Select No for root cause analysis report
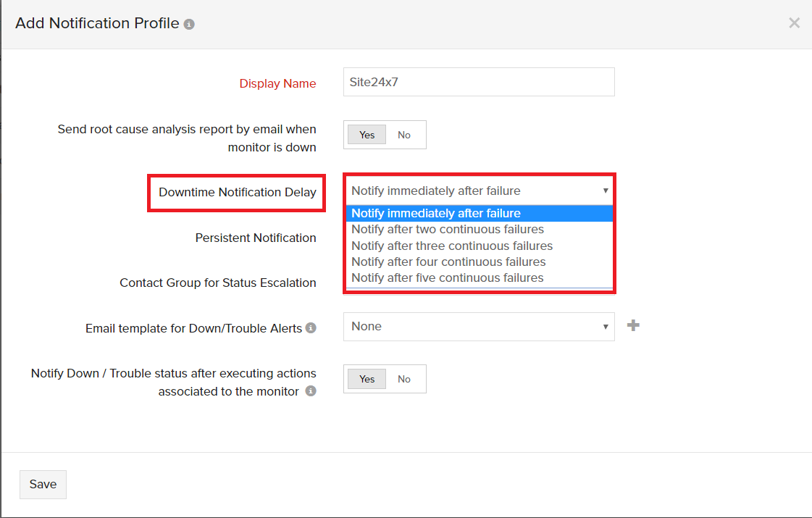The width and height of the screenshot is (812, 518). (x=403, y=134)
